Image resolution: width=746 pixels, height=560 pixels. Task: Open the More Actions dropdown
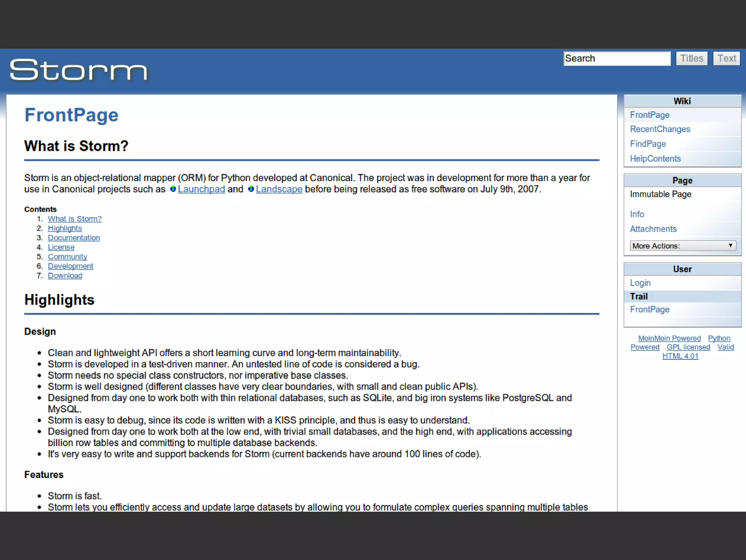click(x=683, y=246)
